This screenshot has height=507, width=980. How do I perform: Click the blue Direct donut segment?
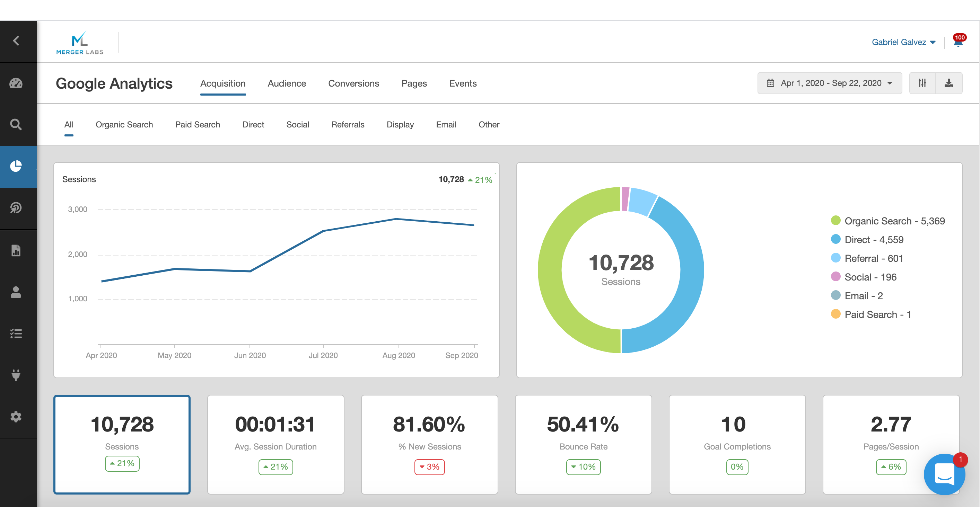(x=692, y=274)
